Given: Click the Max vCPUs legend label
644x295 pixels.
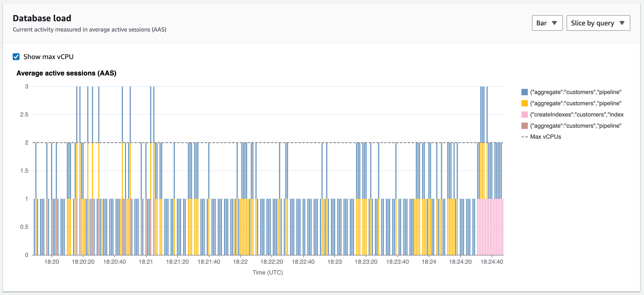Looking at the screenshot, I should click(x=546, y=137).
